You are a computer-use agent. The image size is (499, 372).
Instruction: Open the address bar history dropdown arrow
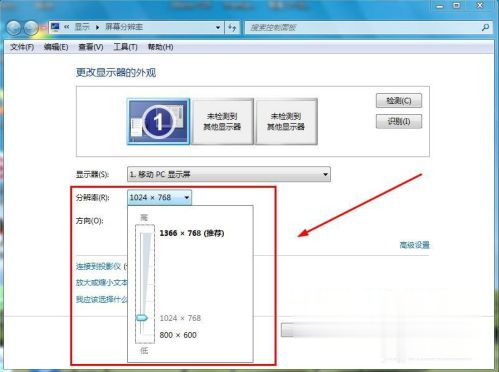218,27
